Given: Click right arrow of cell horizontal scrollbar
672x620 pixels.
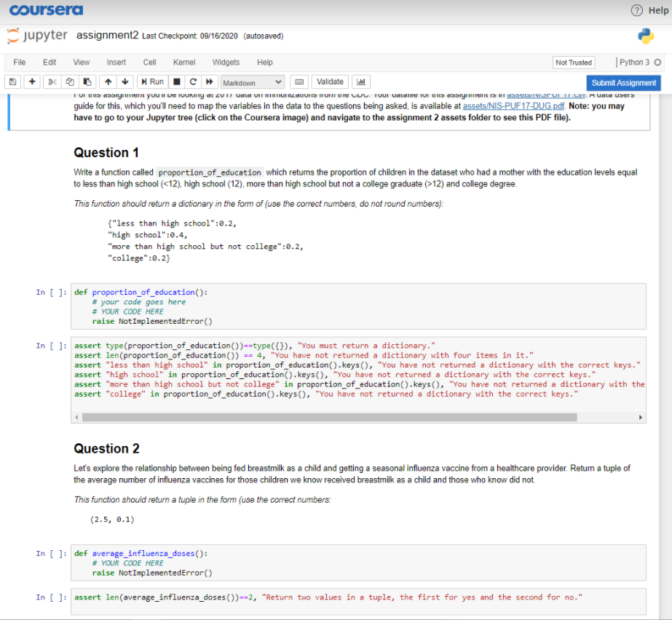Looking at the screenshot, I should [640, 417].
